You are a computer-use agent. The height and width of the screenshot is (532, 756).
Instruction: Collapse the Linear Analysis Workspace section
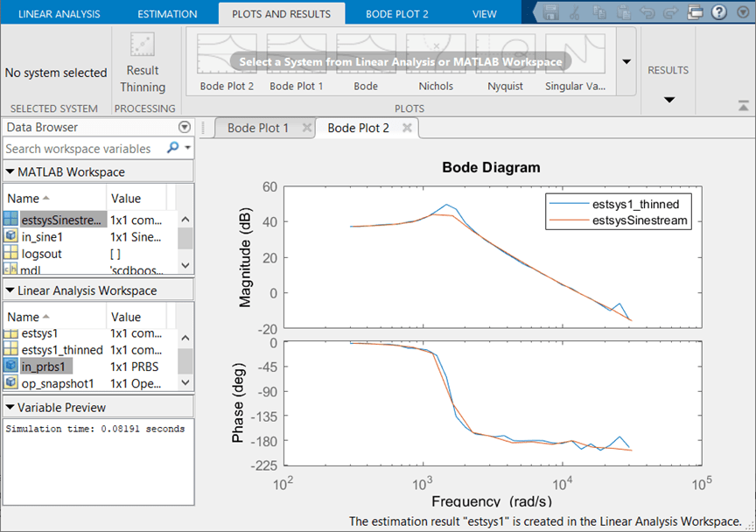(10, 290)
